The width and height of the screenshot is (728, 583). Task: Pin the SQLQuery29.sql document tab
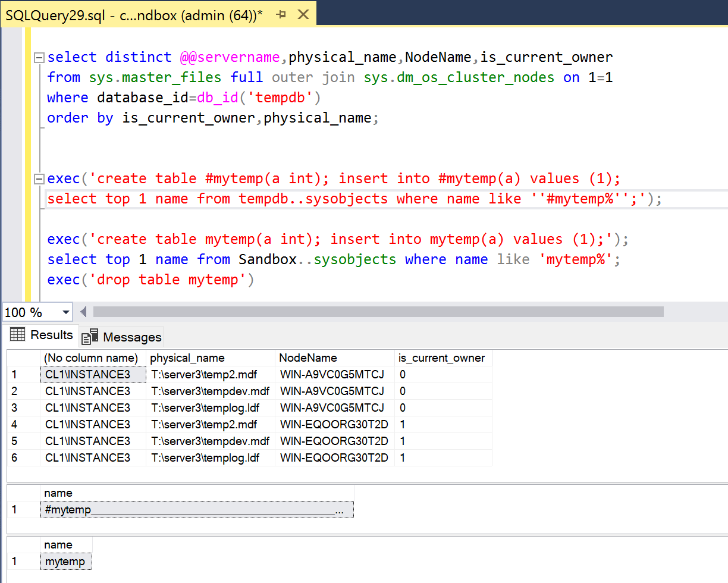coord(281,15)
